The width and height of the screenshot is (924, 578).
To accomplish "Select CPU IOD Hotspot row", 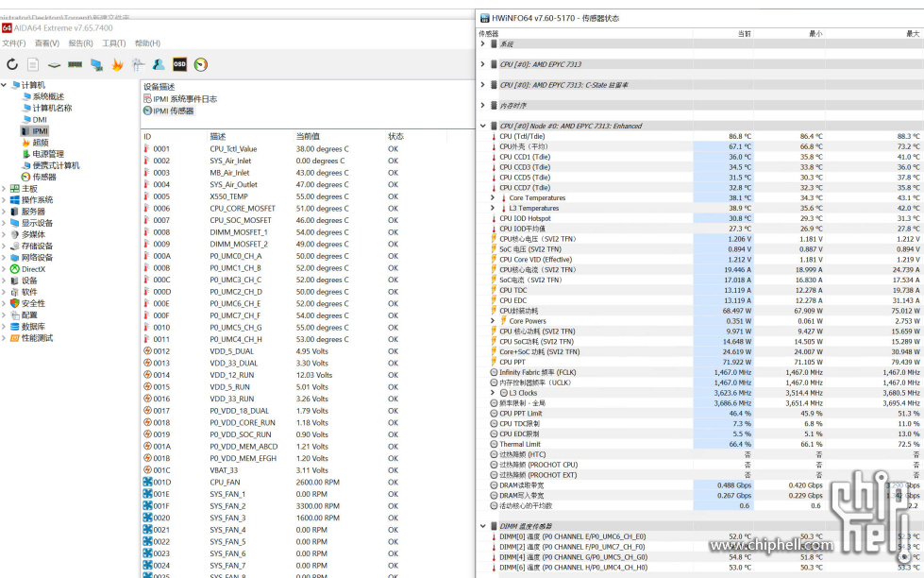I will (x=701, y=218).
